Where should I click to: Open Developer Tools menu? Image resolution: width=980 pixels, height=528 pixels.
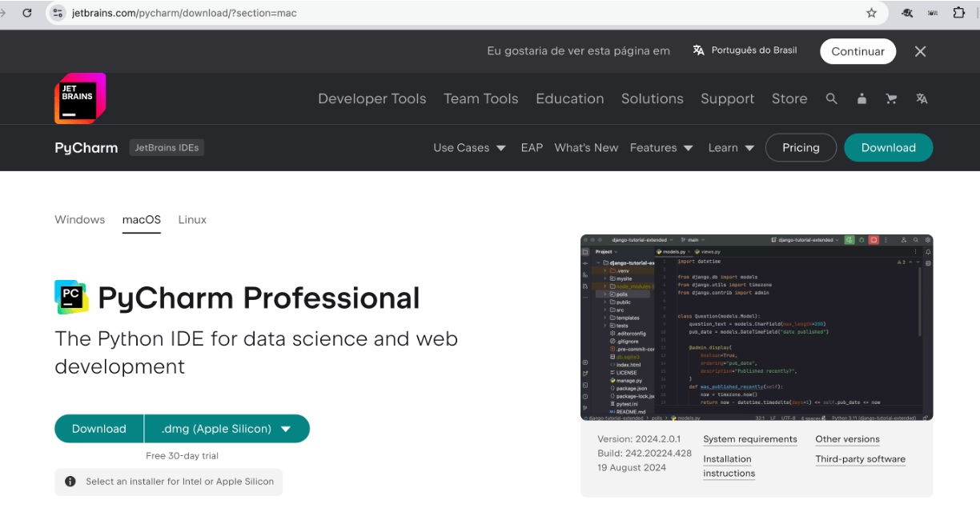click(372, 98)
